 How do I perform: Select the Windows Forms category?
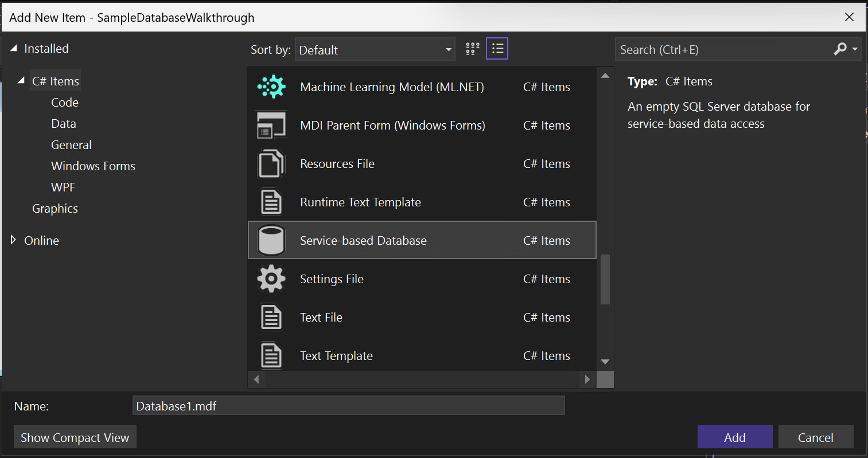[x=93, y=166]
